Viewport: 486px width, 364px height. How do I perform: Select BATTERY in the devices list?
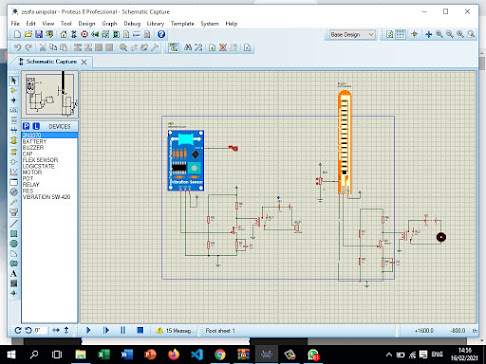click(50, 141)
